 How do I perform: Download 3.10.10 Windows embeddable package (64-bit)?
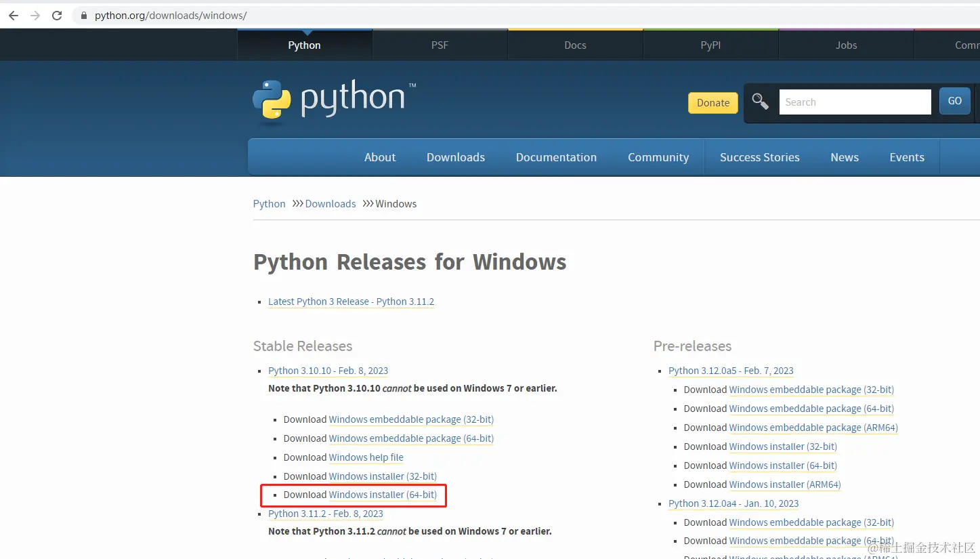pos(412,439)
